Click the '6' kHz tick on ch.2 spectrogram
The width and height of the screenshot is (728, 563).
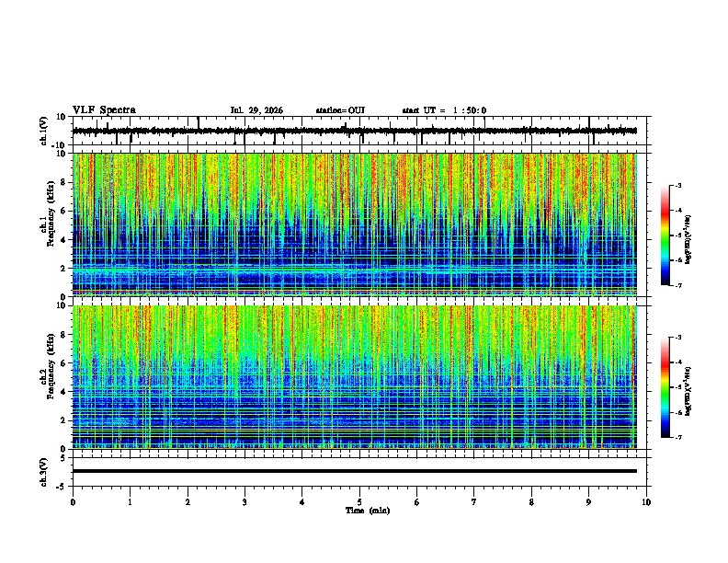click(64, 362)
